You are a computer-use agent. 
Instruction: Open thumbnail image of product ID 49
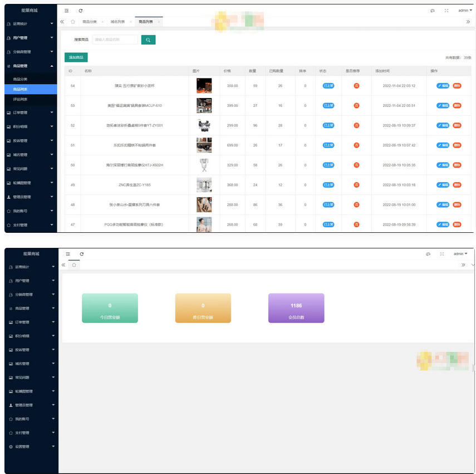[204, 185]
